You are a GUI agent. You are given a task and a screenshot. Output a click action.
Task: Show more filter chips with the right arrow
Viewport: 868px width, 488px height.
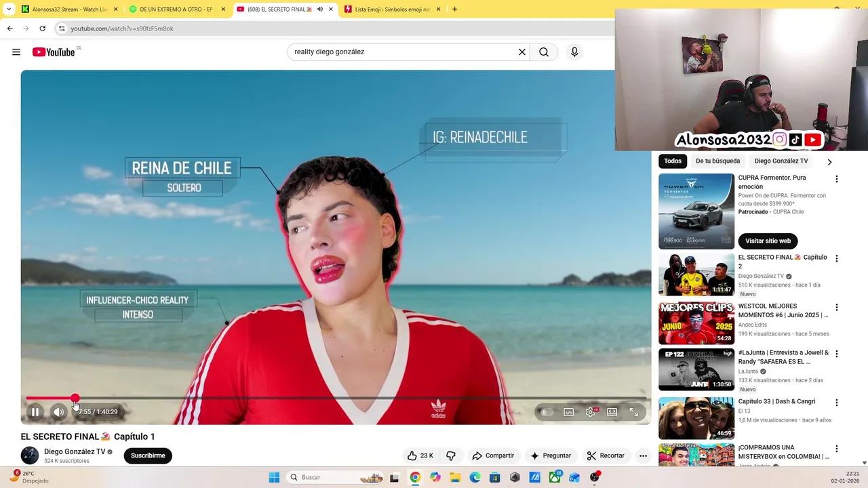pos(829,161)
